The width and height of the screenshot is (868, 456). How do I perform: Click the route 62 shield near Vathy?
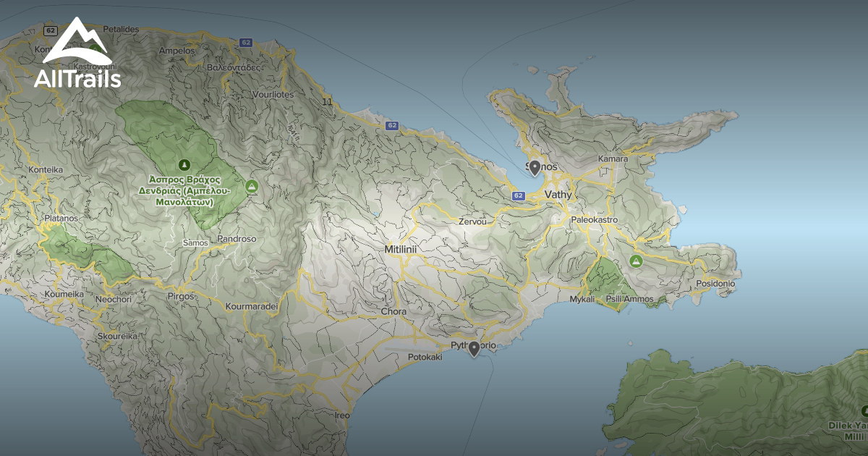(517, 194)
